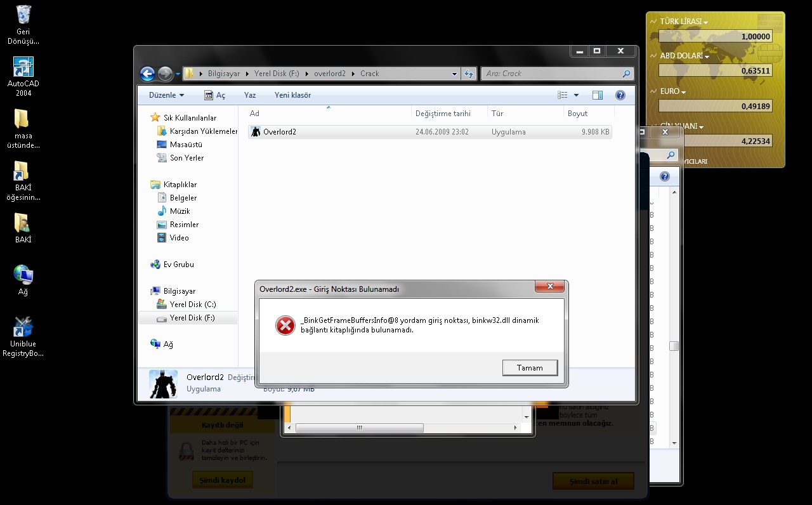Open recent pages dropdown next to arrows

178,74
